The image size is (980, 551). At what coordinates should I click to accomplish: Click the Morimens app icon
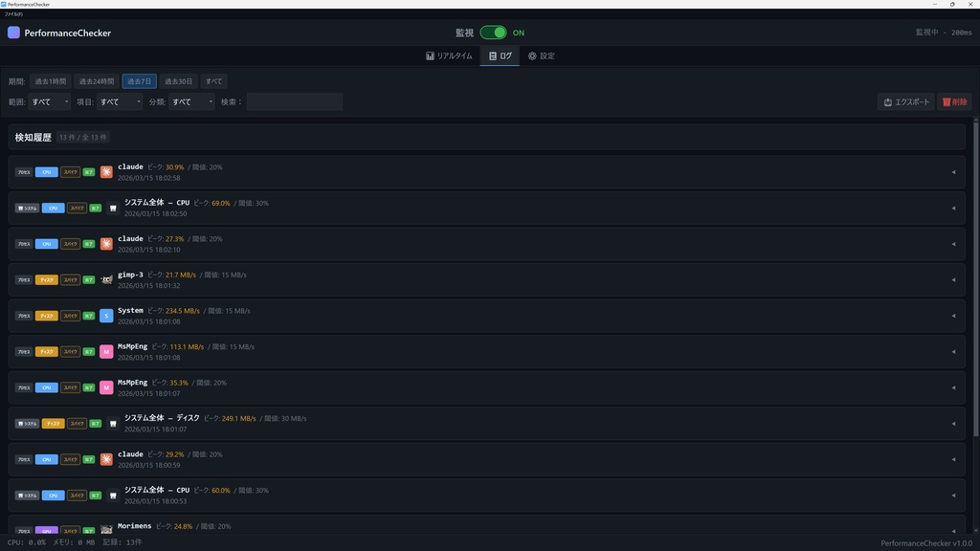(106, 530)
